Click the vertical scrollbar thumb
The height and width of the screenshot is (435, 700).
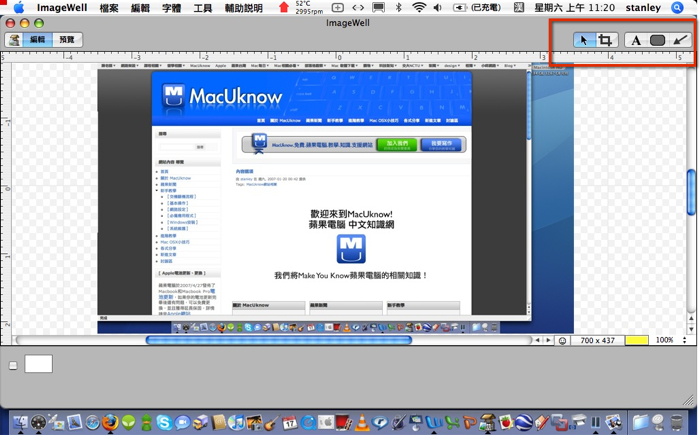pos(691,192)
